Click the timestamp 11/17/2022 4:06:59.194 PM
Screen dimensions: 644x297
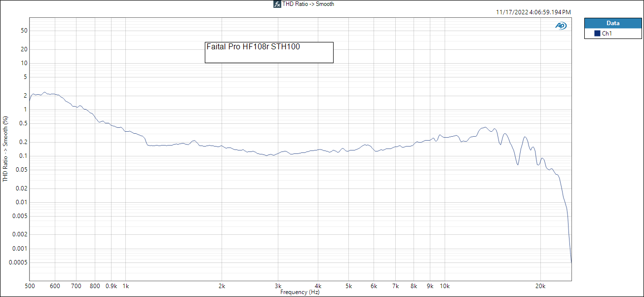533,12
